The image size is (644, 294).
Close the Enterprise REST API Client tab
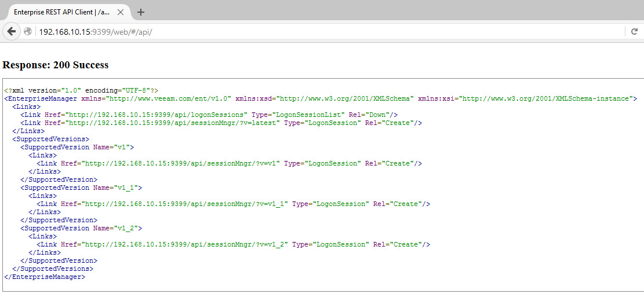click(x=121, y=12)
